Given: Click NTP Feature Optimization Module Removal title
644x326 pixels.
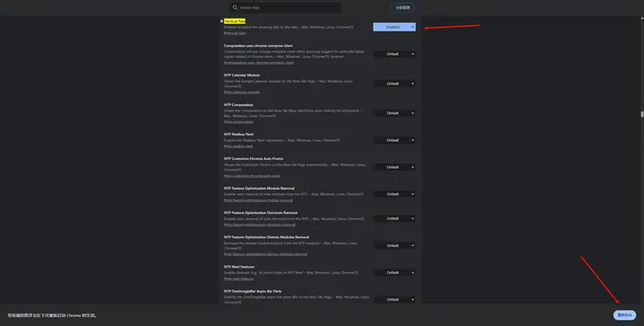Looking at the screenshot, I should pyautogui.click(x=259, y=188).
